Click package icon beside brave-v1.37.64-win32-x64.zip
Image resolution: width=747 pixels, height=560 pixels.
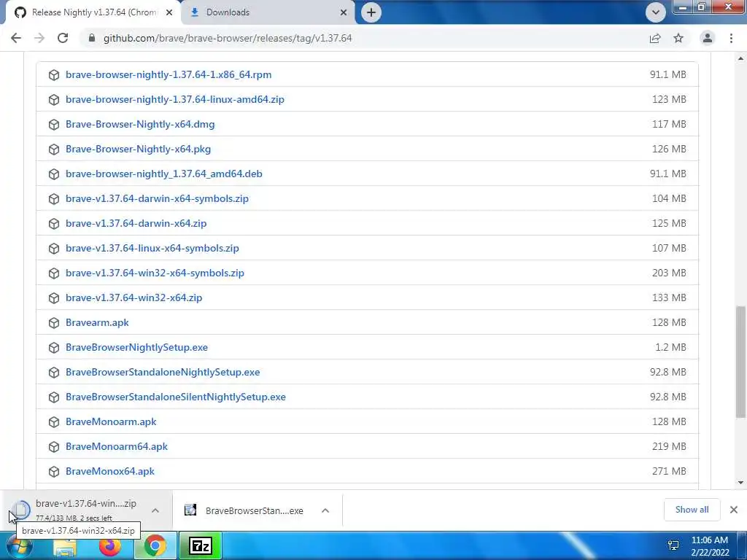[x=54, y=297]
